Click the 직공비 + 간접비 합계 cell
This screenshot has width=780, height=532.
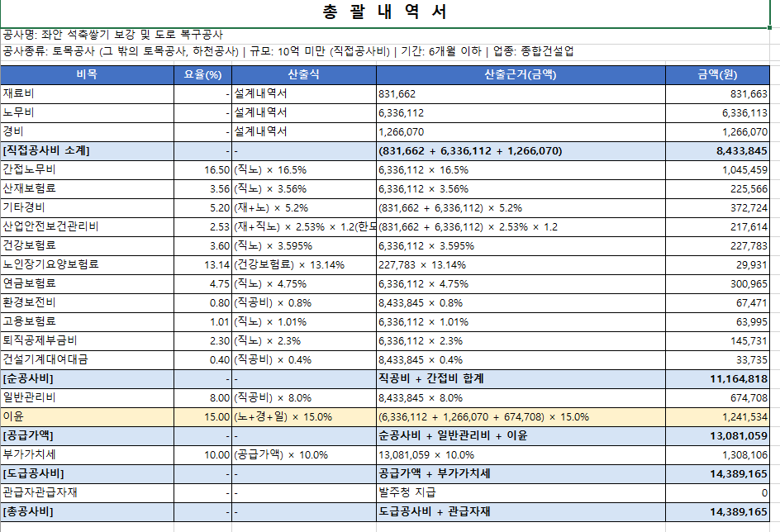pos(521,379)
